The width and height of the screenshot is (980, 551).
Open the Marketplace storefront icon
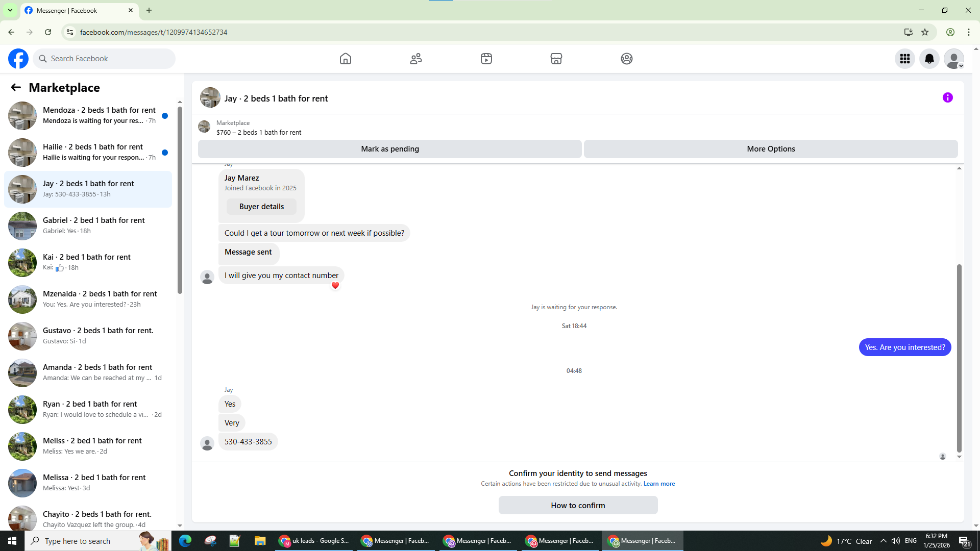pyautogui.click(x=556, y=59)
